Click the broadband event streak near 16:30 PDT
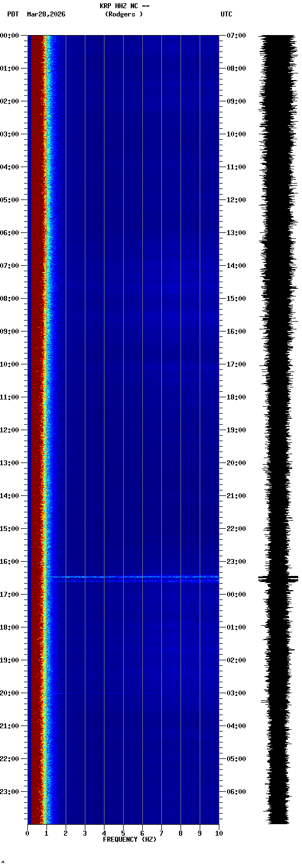 (x=132, y=577)
